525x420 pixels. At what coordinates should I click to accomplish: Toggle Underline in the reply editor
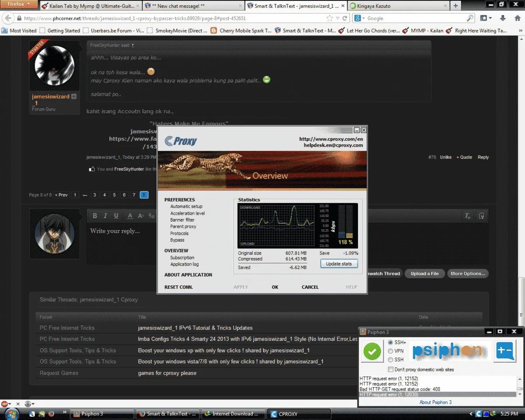tap(116, 216)
